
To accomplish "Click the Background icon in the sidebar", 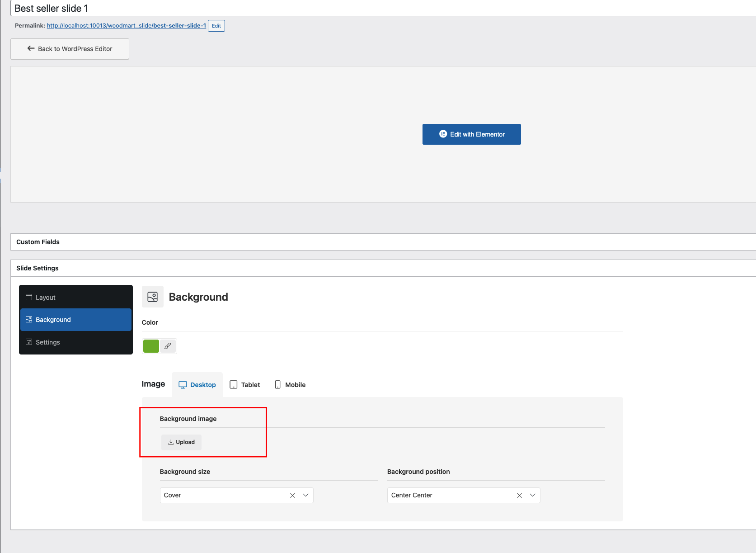I will [29, 319].
